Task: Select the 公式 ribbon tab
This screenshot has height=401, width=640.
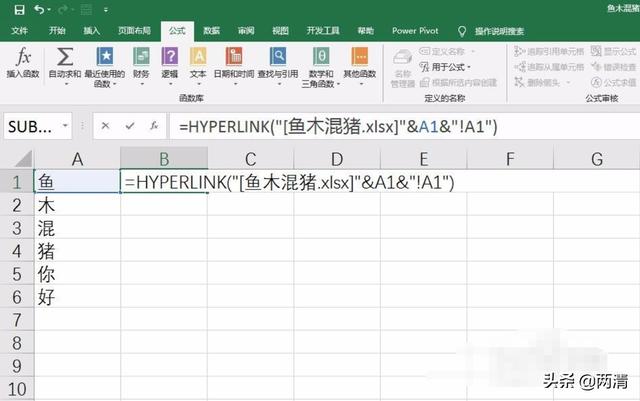Action: [177, 31]
